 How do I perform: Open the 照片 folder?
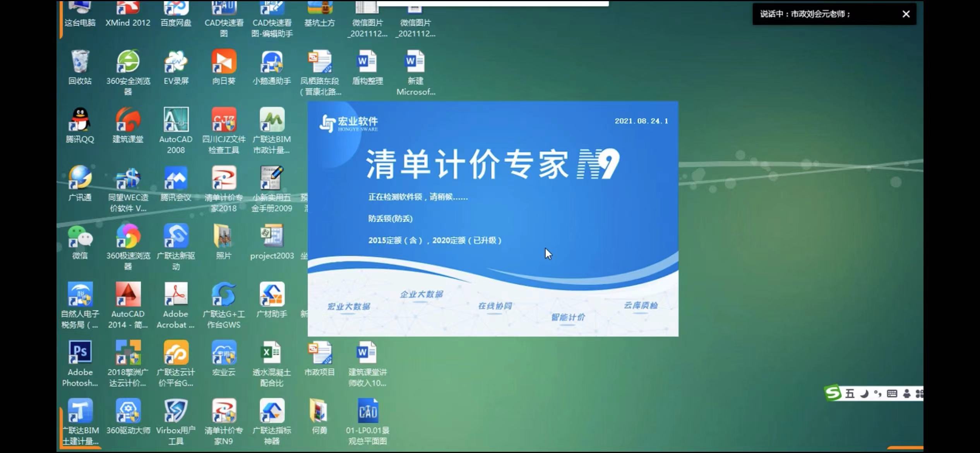224,242
